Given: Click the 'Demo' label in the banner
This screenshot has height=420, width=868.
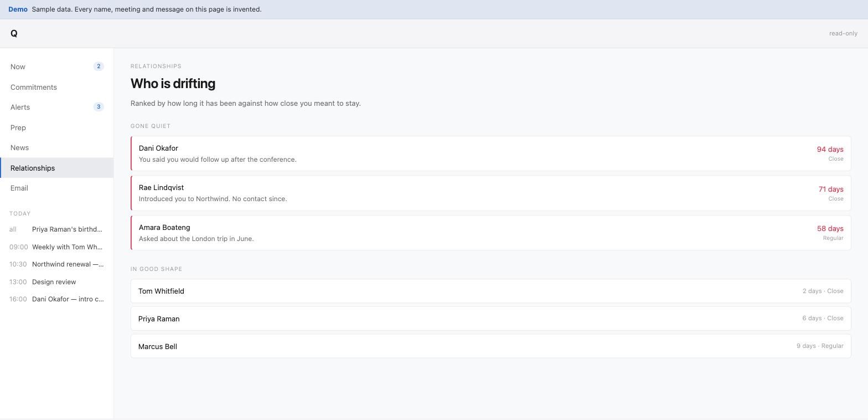Looking at the screenshot, I should pos(18,9).
